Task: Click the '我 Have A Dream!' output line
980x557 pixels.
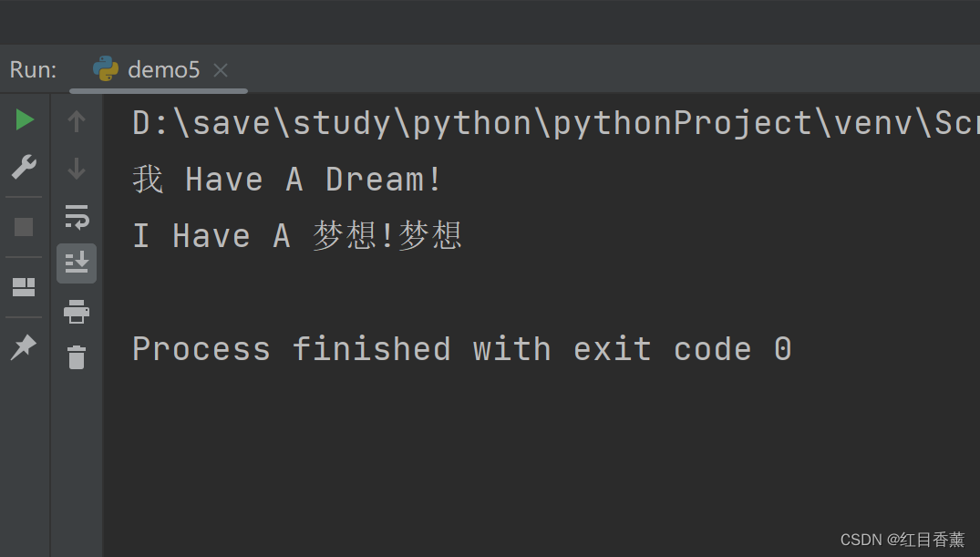Action: point(287,180)
